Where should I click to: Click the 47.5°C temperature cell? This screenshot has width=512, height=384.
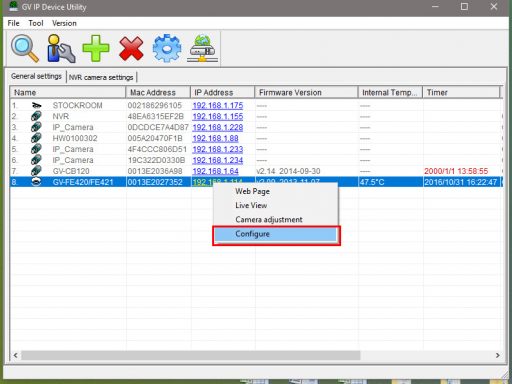[x=372, y=182]
